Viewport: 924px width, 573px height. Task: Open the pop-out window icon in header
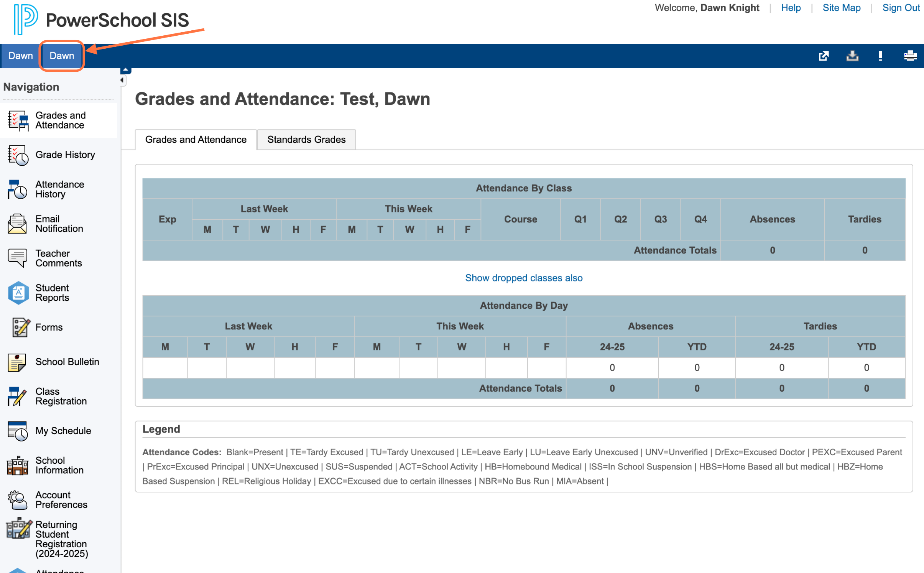point(824,56)
